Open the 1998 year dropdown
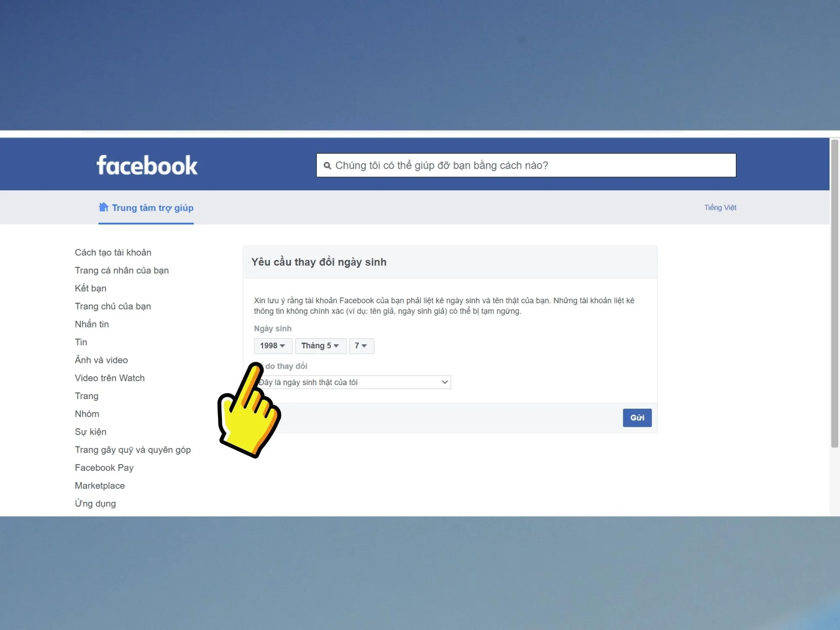 pyautogui.click(x=273, y=346)
